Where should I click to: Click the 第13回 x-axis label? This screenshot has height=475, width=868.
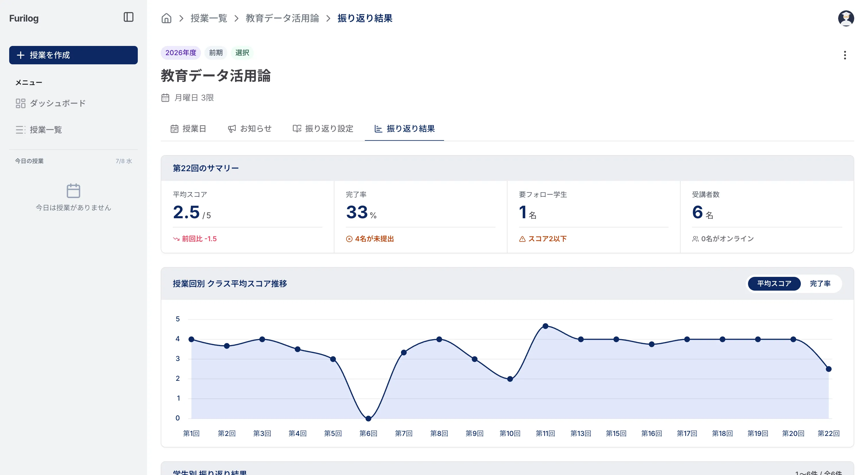[x=581, y=434]
